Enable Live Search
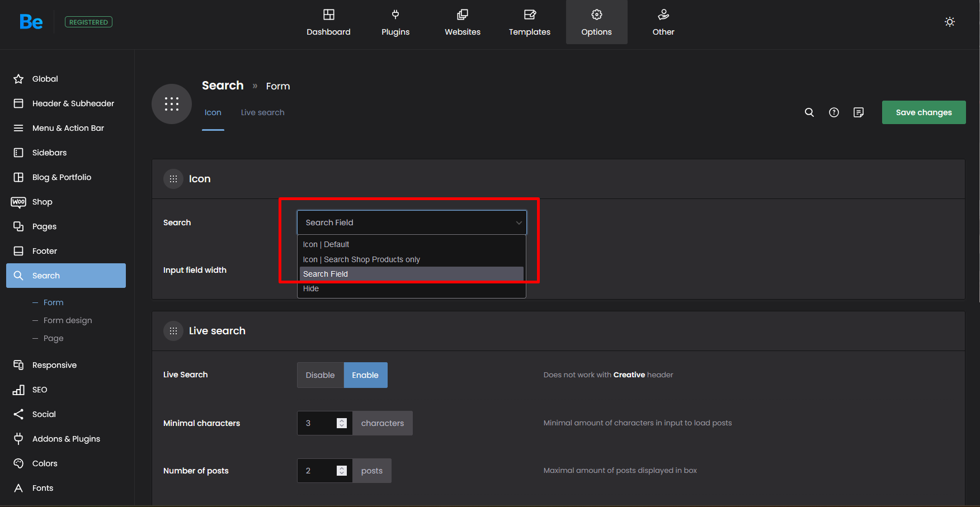The image size is (980, 507). click(365, 375)
